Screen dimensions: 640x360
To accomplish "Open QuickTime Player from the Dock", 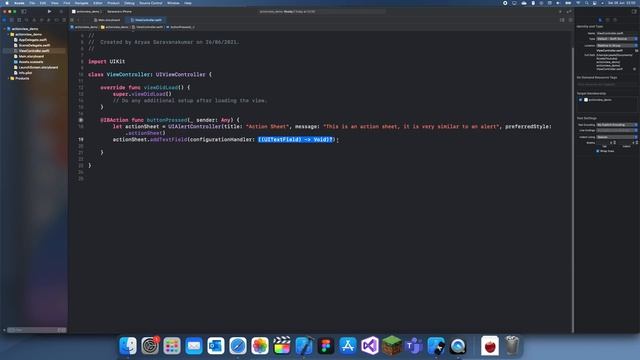I will pos(458,346).
